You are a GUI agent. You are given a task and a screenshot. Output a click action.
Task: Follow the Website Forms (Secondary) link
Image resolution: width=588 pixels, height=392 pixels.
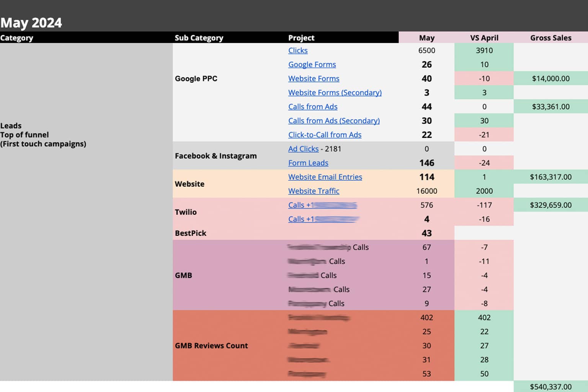coord(335,93)
